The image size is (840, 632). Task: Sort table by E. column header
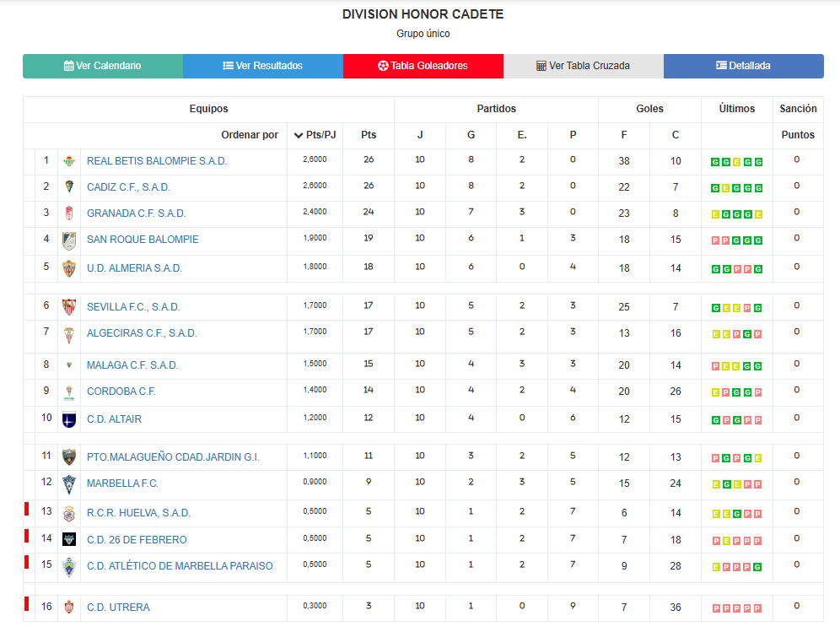point(522,135)
